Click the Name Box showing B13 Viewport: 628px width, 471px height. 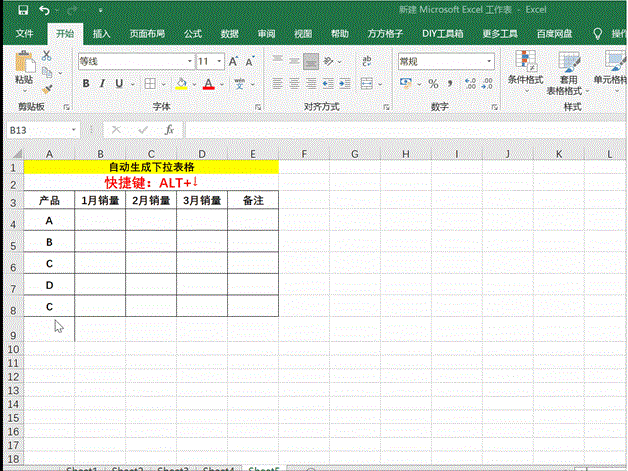point(36,130)
